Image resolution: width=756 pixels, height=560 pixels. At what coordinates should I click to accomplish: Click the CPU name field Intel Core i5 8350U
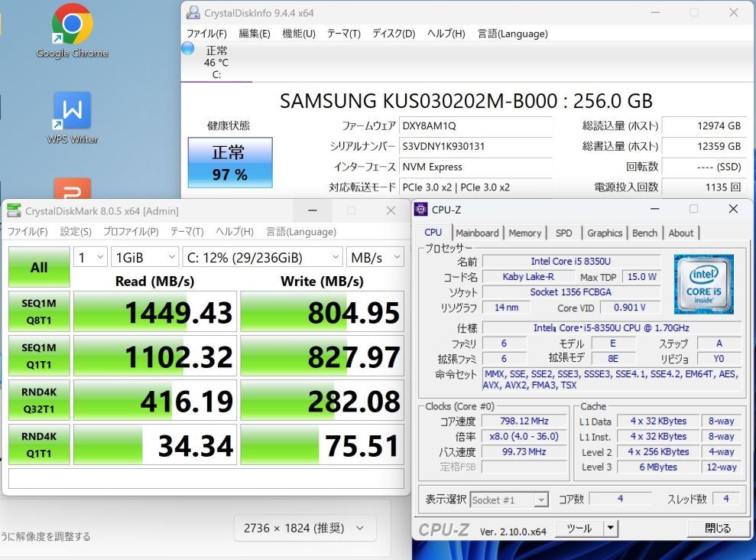click(571, 262)
